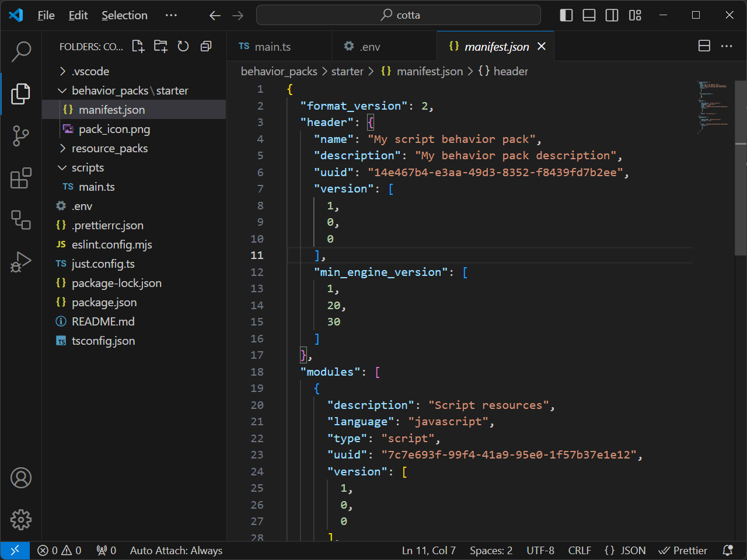
Task: Toggle Primary Side Bar visibility
Action: click(566, 15)
